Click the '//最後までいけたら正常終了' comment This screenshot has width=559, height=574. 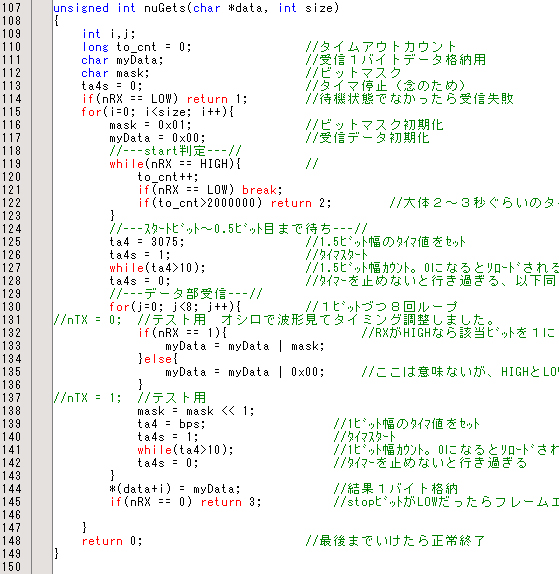click(x=395, y=541)
